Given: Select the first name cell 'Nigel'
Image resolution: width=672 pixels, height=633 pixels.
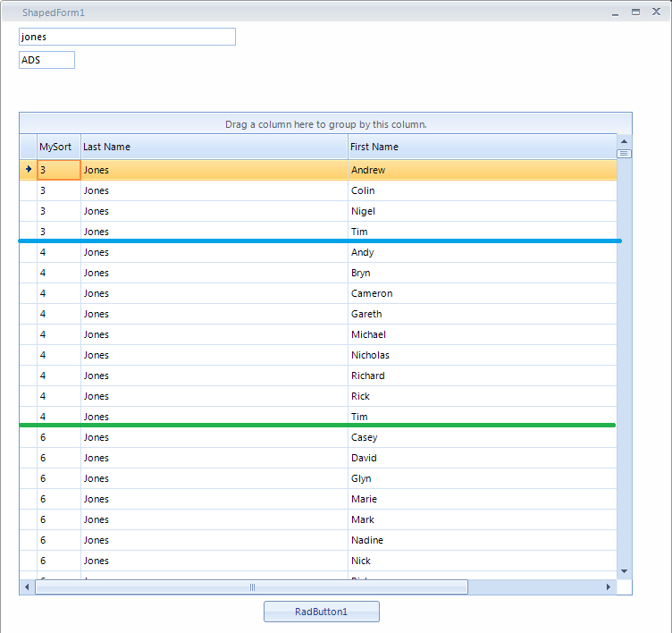Looking at the screenshot, I should (x=483, y=211).
